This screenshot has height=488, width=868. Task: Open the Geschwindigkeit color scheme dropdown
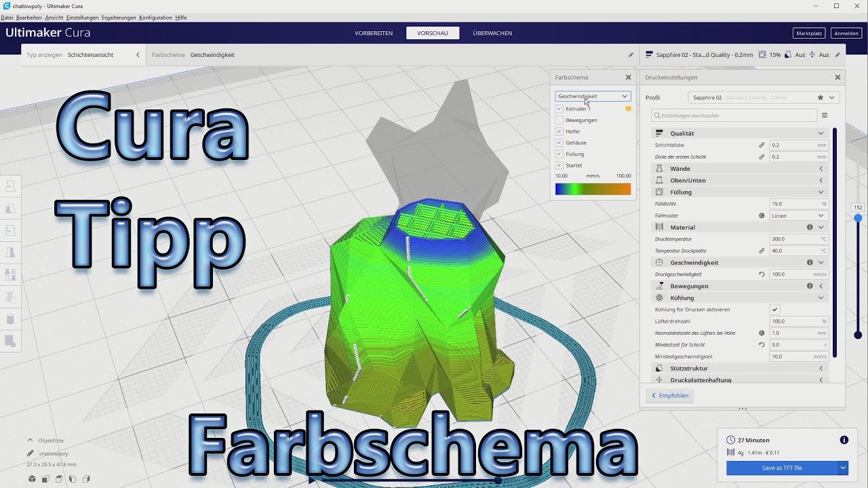pos(593,96)
